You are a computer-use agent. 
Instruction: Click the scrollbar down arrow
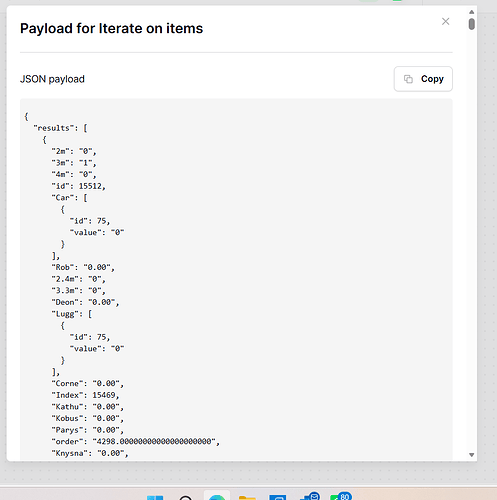pyautogui.click(x=471, y=455)
